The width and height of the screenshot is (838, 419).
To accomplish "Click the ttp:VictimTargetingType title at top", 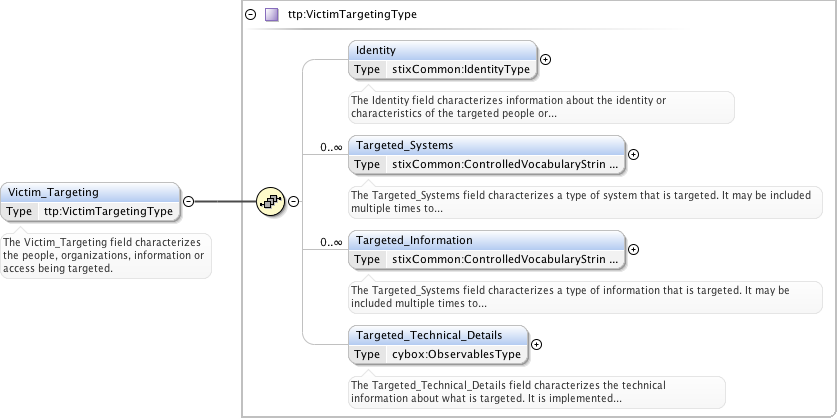I will (352, 15).
